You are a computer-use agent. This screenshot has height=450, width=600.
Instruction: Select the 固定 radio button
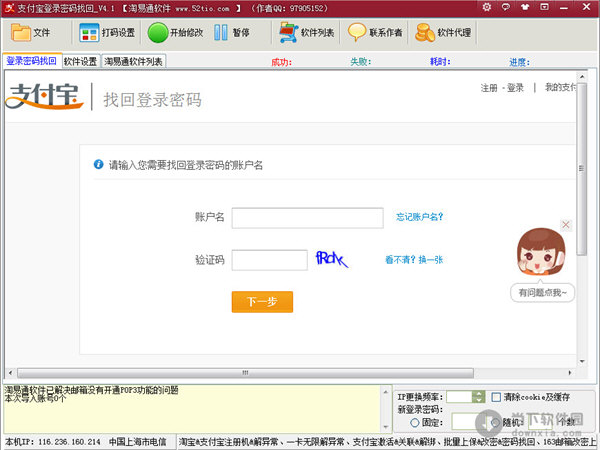pos(415,422)
